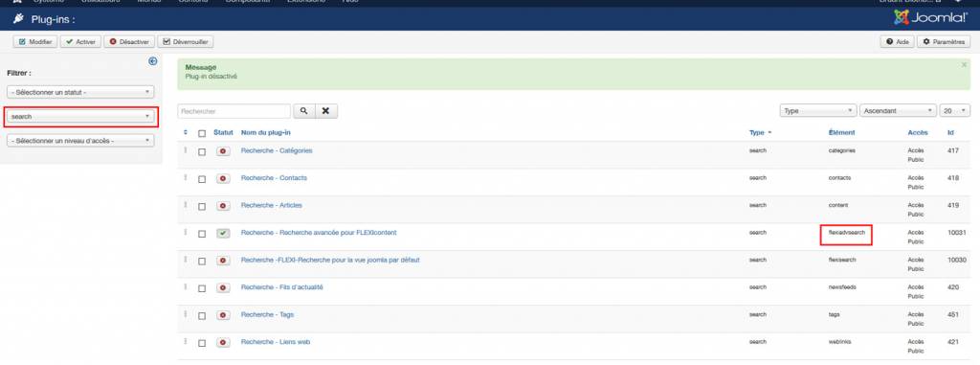This screenshot has width=980, height=365.
Task: Collapse the filter sidebar with the arrow icon
Action: pos(152,60)
